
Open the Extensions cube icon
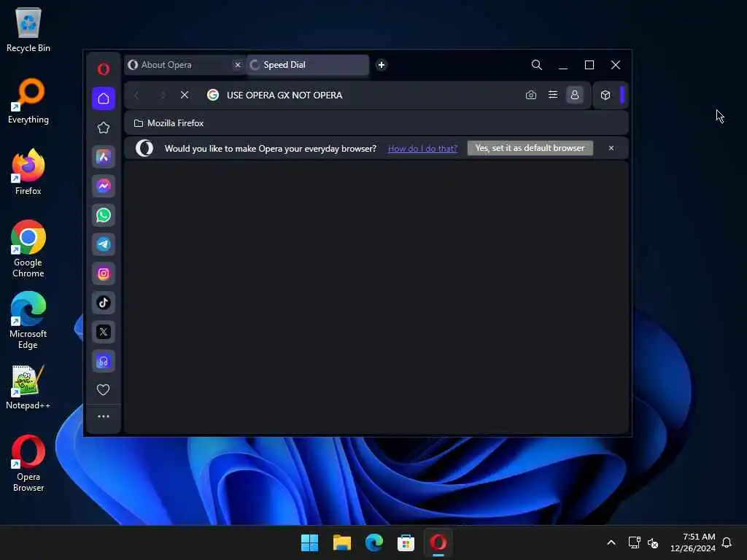tap(605, 96)
